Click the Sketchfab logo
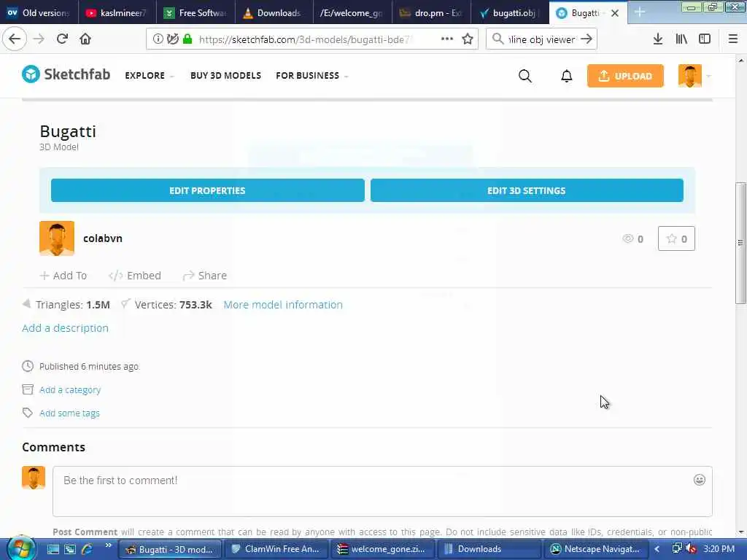This screenshot has width=747, height=560. pyautogui.click(x=66, y=74)
